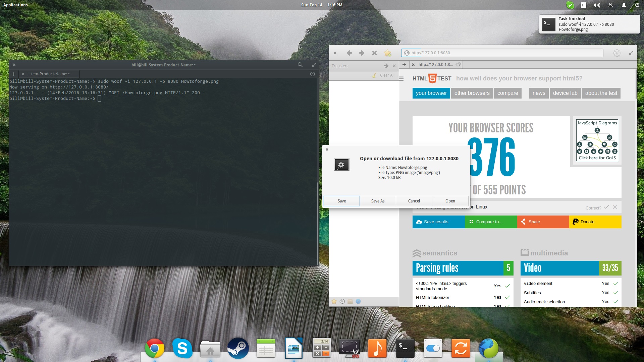
Task: Launch Google Chrome from the dock
Action: pos(155,349)
